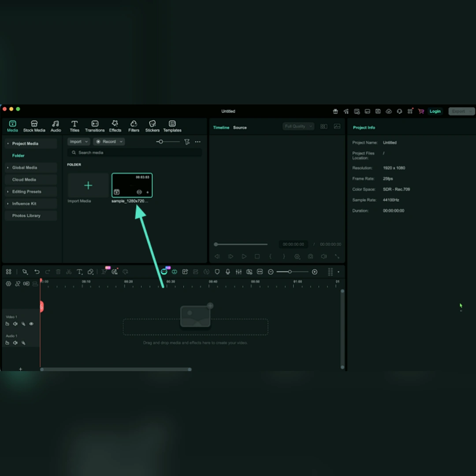Open the Record dropdown
The height and width of the screenshot is (476, 476).
109,141
